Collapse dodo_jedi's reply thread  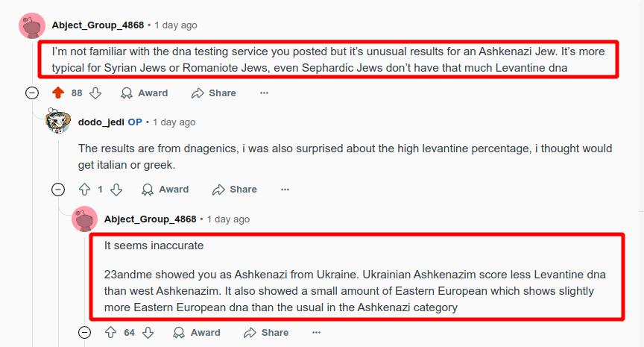(x=58, y=190)
